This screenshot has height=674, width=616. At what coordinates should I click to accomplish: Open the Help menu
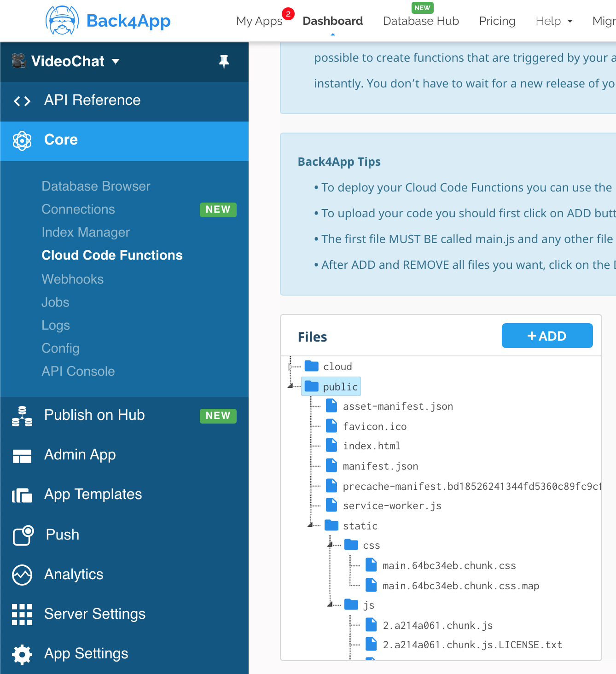[553, 21]
